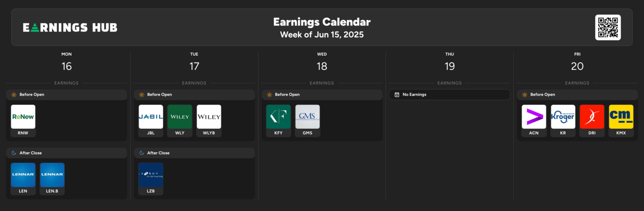
Task: Select the Jabil JBL logo tile
Action: coord(151,117)
